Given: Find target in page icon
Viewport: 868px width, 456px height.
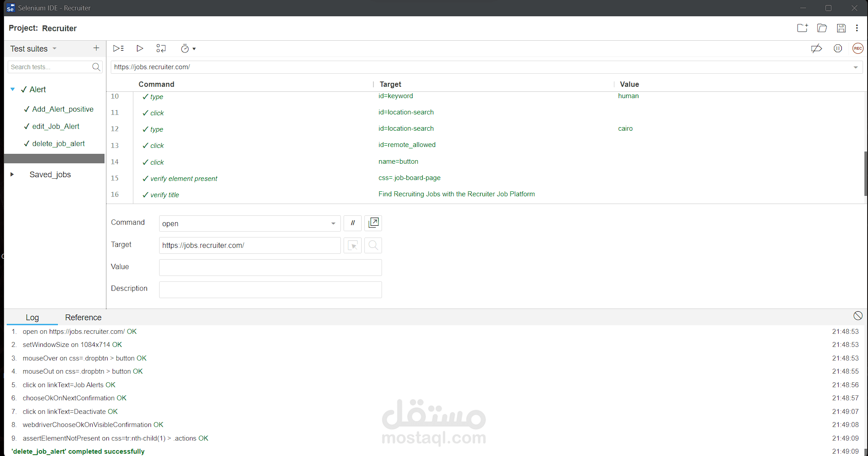Looking at the screenshot, I should click(x=373, y=245).
